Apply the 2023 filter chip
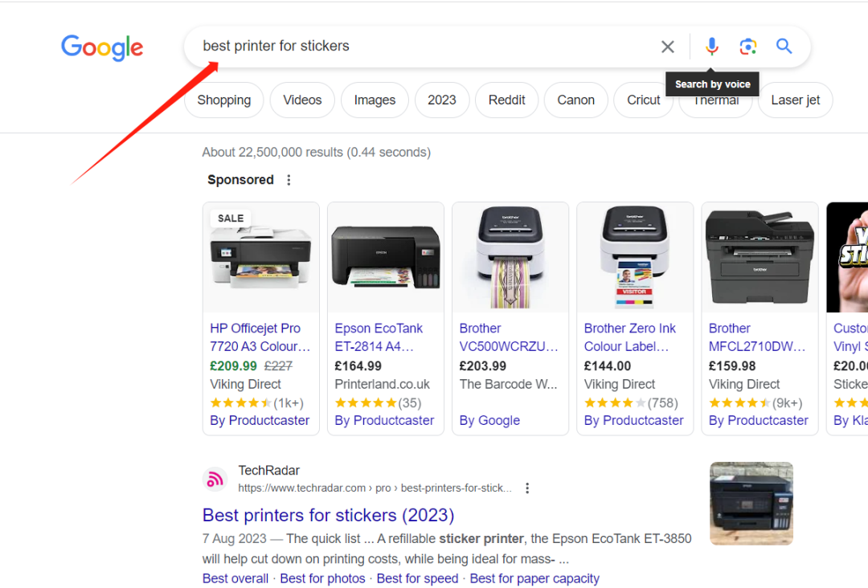868x588 pixels. point(442,100)
